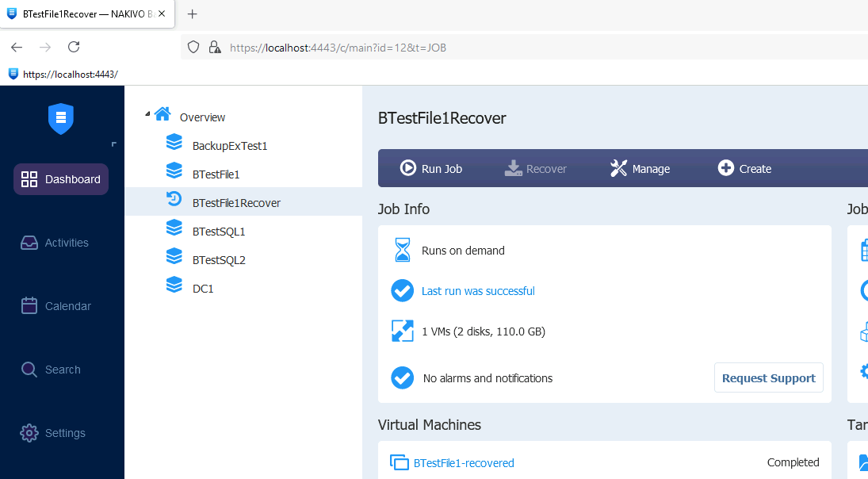Click the NAKIVO shield logo in sidebar

[x=61, y=118]
